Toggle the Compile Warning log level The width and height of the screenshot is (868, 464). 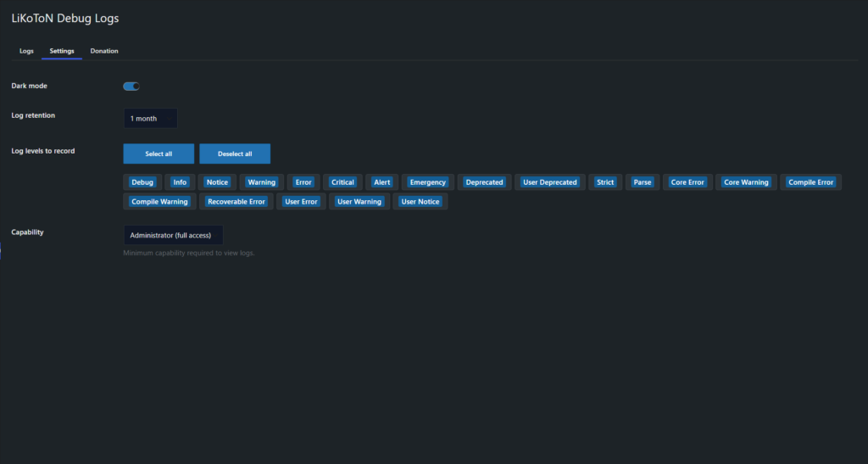(x=159, y=202)
